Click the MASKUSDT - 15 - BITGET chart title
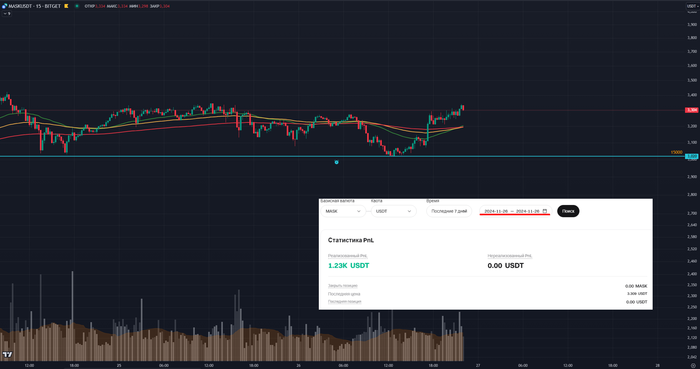700x369 pixels. [34, 6]
